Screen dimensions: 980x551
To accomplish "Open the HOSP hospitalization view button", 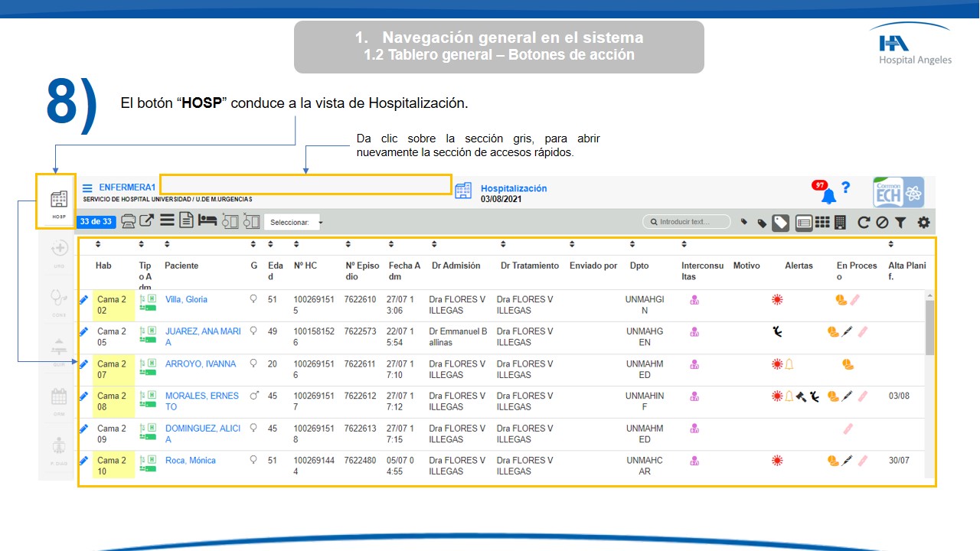I will [58, 202].
